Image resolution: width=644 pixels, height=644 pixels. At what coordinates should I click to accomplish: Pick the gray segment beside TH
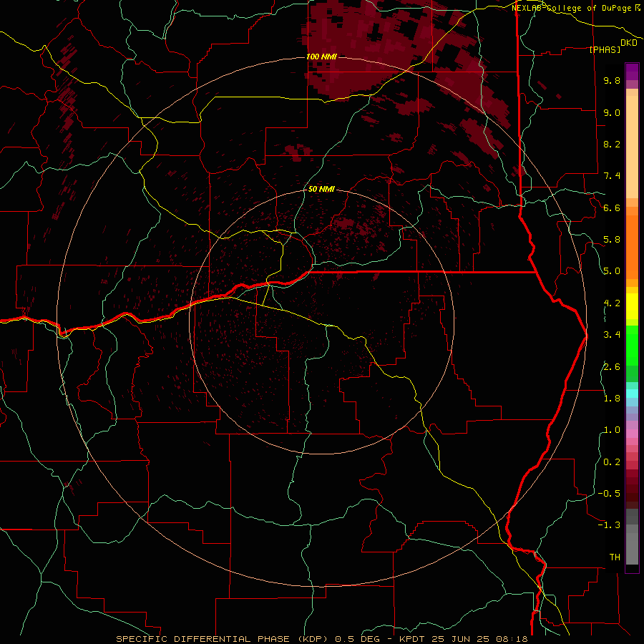click(x=632, y=550)
